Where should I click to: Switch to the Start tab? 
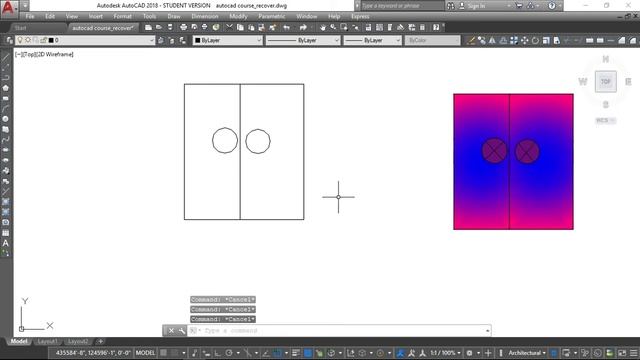tap(20, 28)
